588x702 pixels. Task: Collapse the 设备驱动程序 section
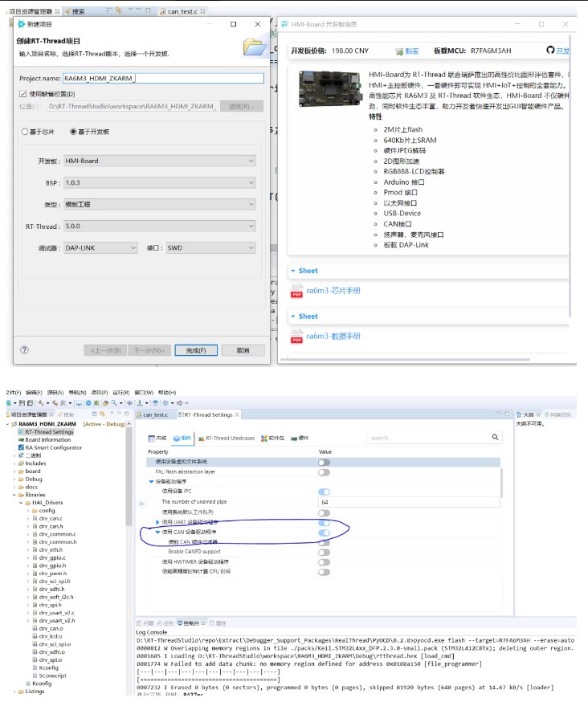pyautogui.click(x=151, y=482)
